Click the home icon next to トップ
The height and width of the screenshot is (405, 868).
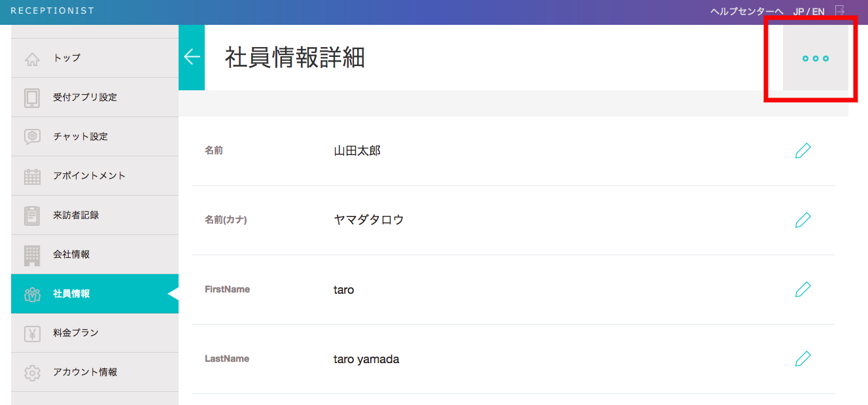32,59
